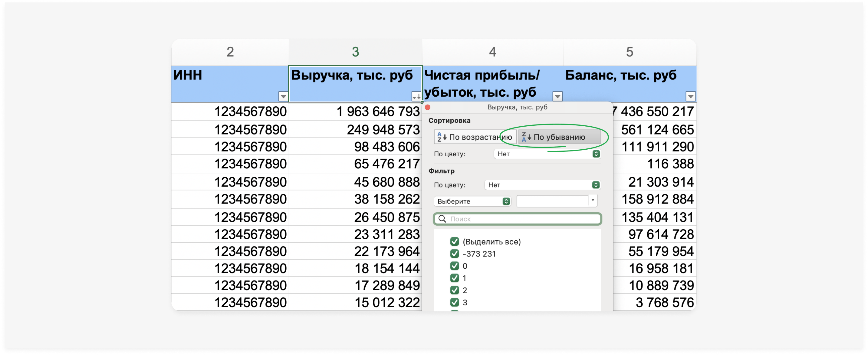The height and width of the screenshot is (355, 868).
Task: Select the Баланс, тыс. руб header cell
Action: click(x=630, y=84)
